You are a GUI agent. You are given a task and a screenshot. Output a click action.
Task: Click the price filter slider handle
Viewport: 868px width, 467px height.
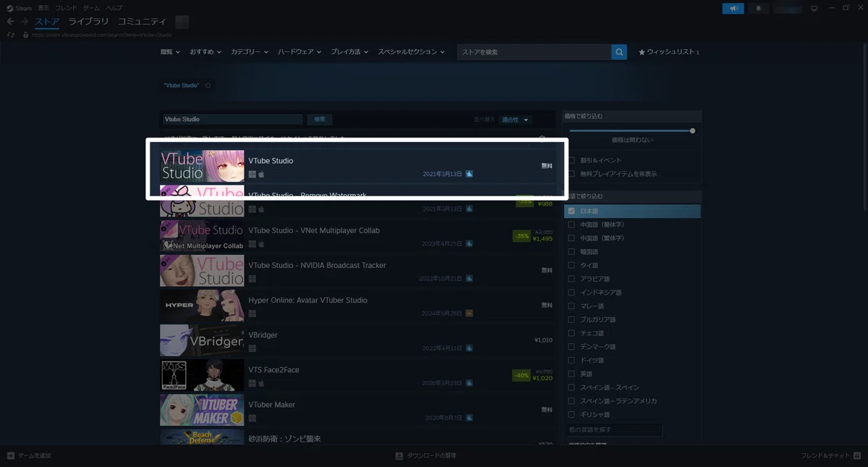(x=692, y=131)
